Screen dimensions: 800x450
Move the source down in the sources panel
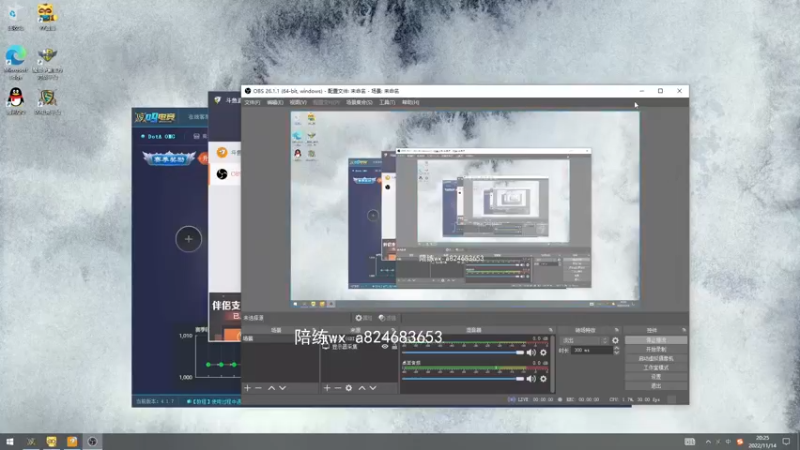coord(373,388)
